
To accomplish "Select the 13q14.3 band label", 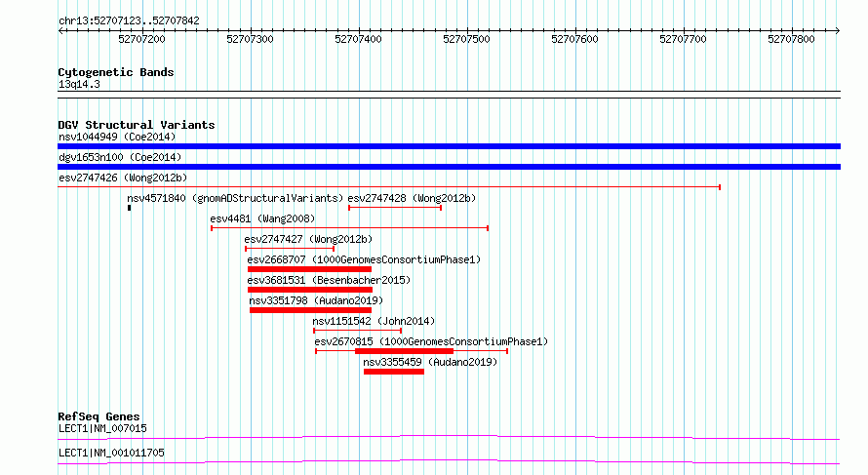I will tap(79, 84).
